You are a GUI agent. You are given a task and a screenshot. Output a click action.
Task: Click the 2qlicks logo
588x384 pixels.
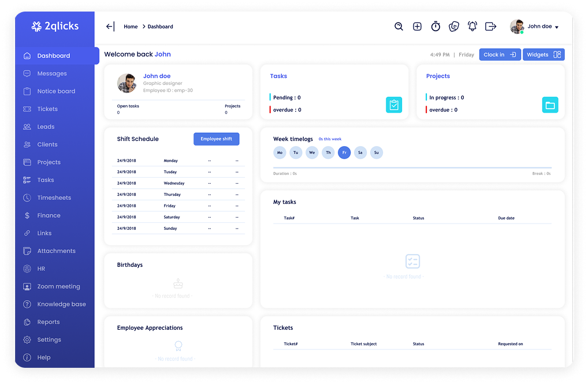[55, 26]
